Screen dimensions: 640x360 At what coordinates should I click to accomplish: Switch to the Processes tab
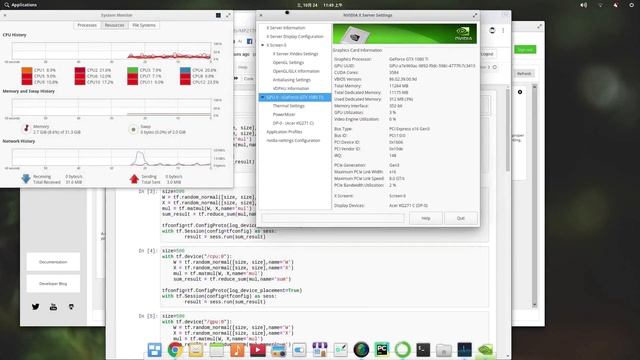click(x=87, y=25)
